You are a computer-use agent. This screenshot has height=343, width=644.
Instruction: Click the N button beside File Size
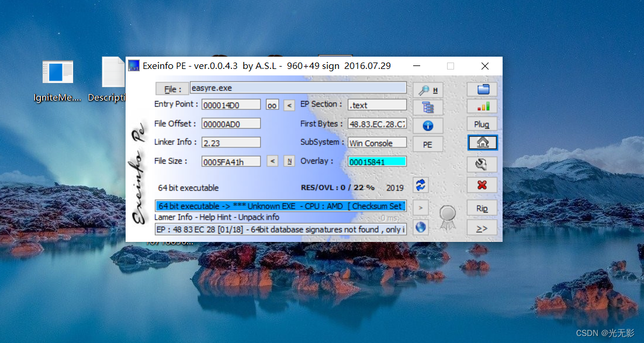[289, 161]
